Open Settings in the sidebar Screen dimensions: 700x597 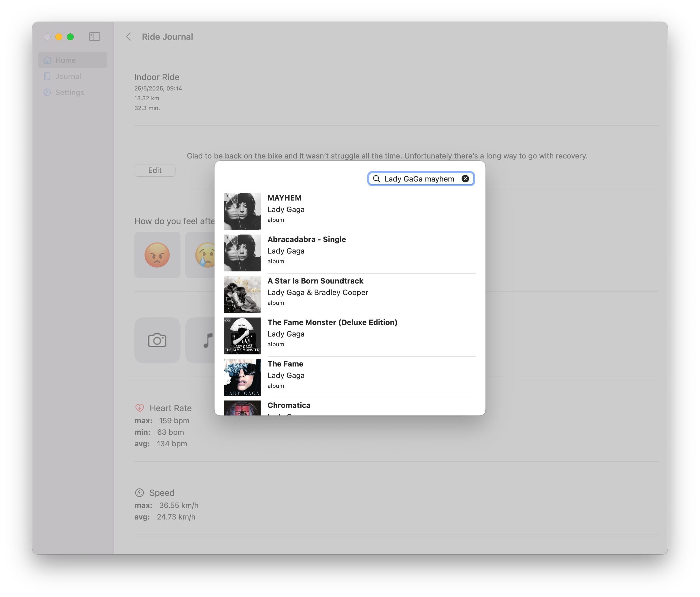[x=73, y=92]
